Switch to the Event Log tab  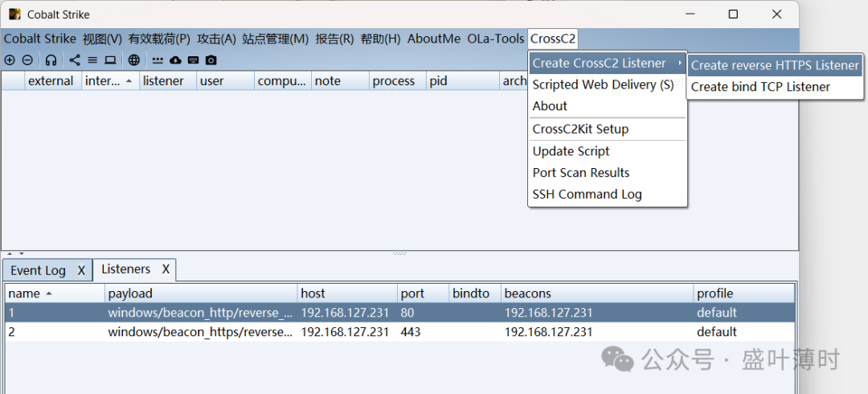pyautogui.click(x=39, y=270)
